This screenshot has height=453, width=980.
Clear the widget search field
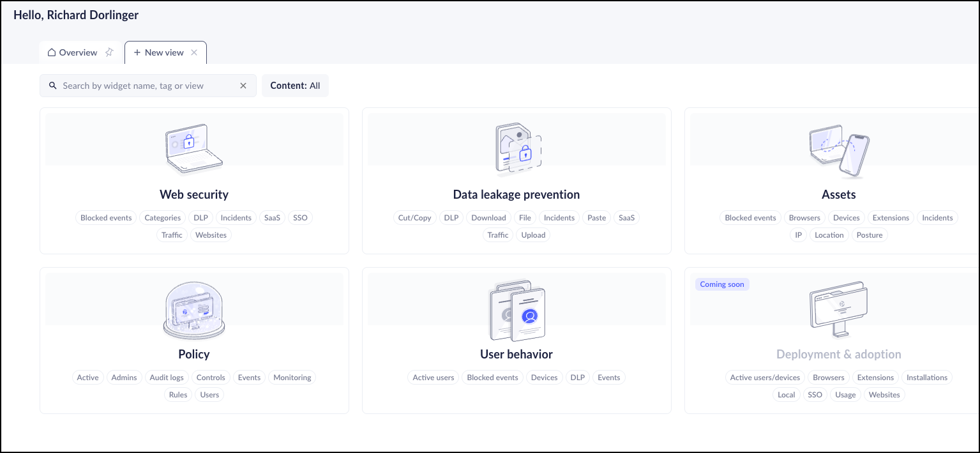(x=243, y=86)
